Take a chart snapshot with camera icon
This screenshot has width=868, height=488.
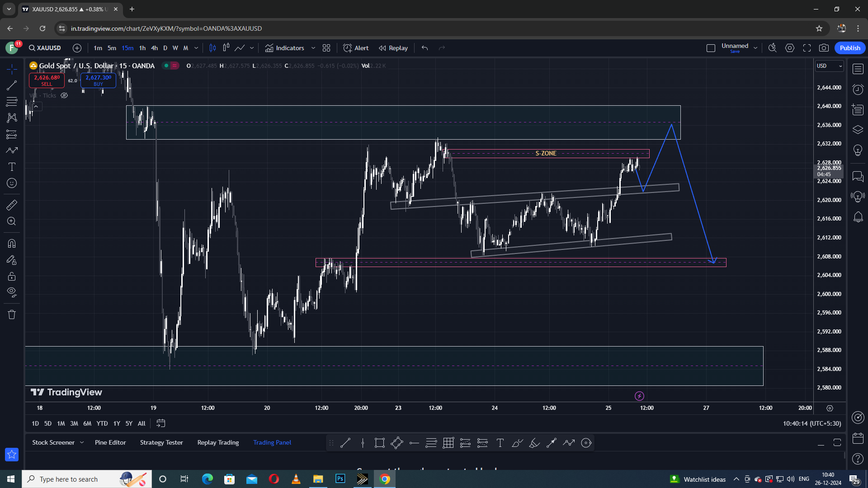coord(824,48)
